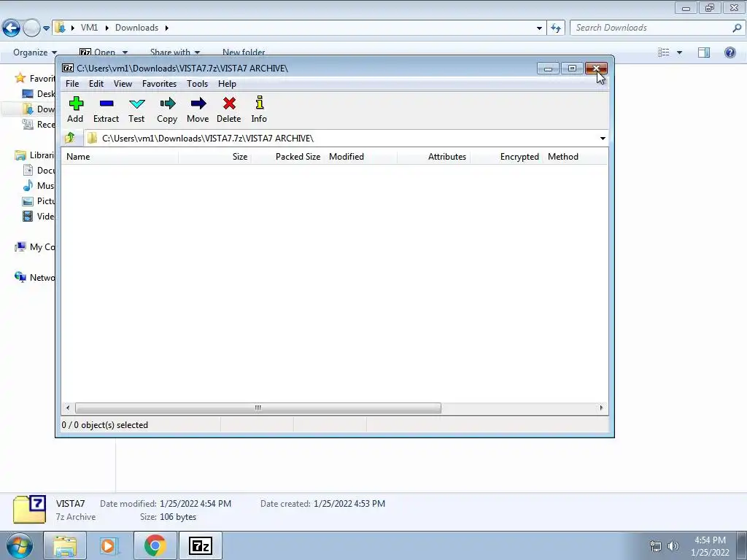Run the Test archive tool
Image resolution: width=747 pixels, height=560 pixels.
[136, 109]
